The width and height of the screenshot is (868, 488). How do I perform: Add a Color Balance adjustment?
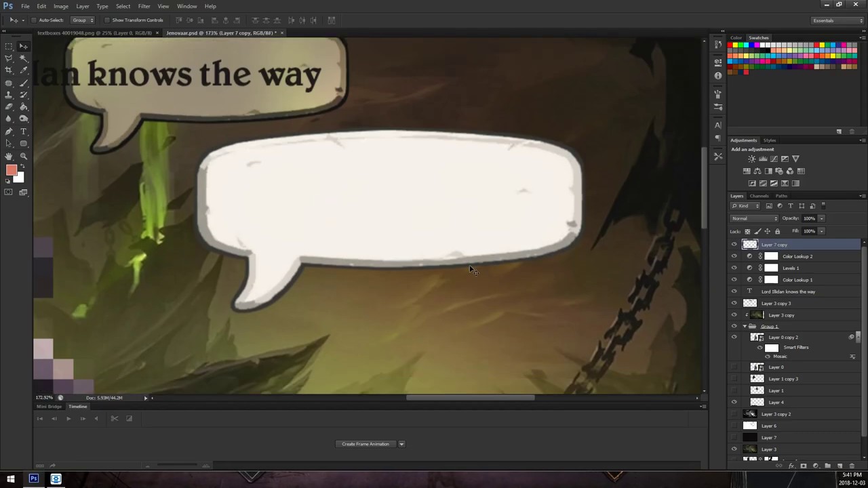pos(757,171)
